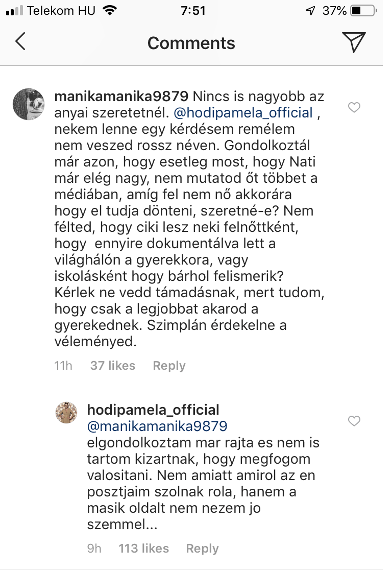Open the manikamanika9879 username link

tap(121, 97)
